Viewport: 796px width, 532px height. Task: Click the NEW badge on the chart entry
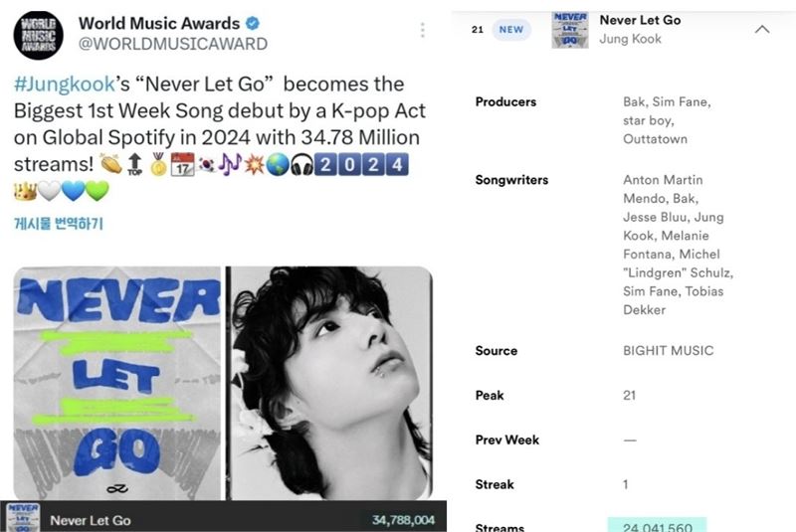511,30
